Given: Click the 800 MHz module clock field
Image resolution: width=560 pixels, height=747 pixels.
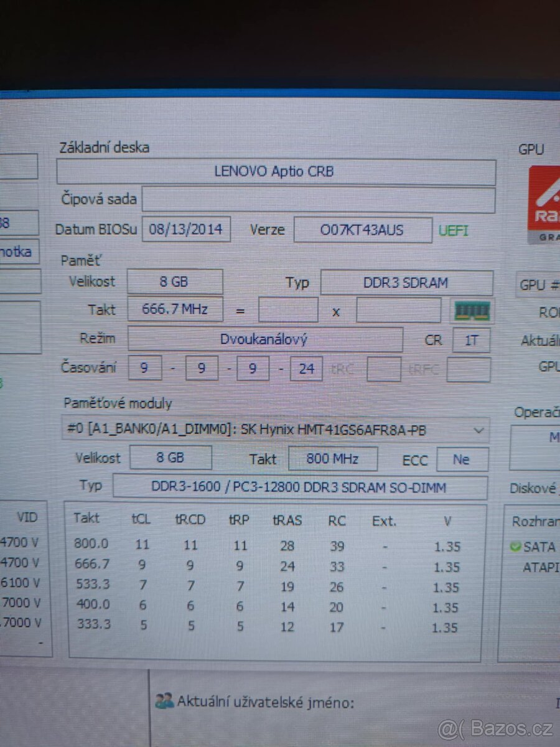Looking at the screenshot, I should [333, 459].
